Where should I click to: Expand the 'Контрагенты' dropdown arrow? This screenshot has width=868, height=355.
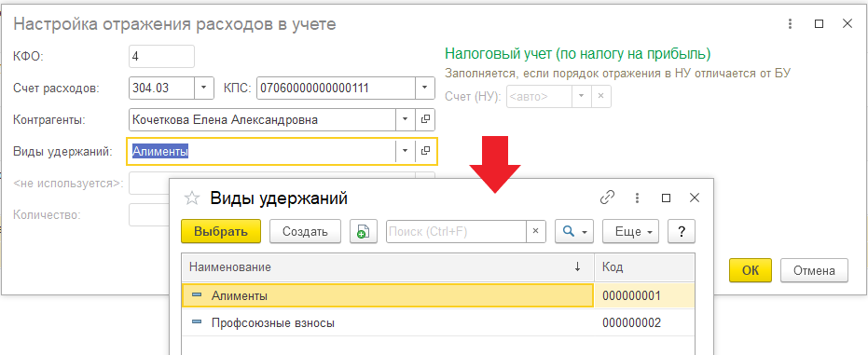coord(406,119)
